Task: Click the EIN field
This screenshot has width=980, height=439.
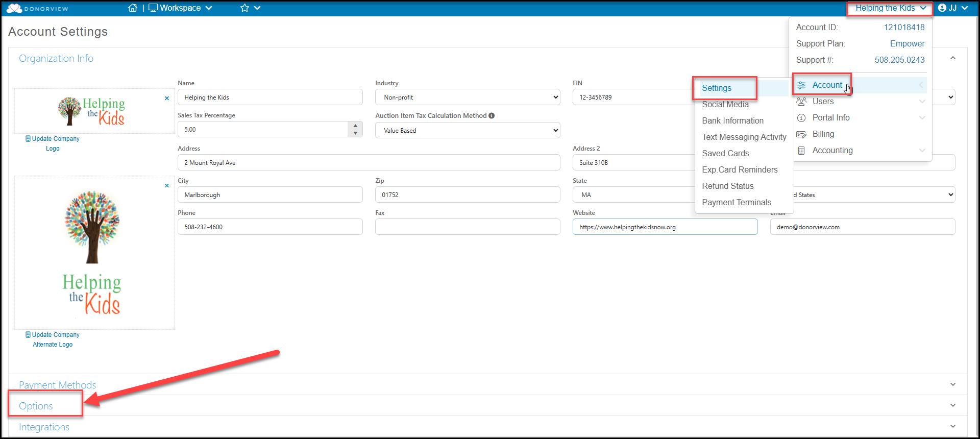Action: 633,97
